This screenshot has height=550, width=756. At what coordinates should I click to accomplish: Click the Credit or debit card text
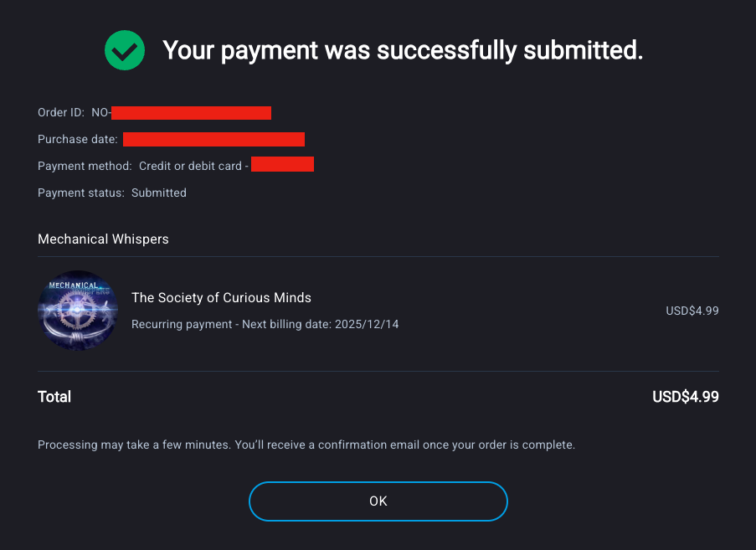190,166
